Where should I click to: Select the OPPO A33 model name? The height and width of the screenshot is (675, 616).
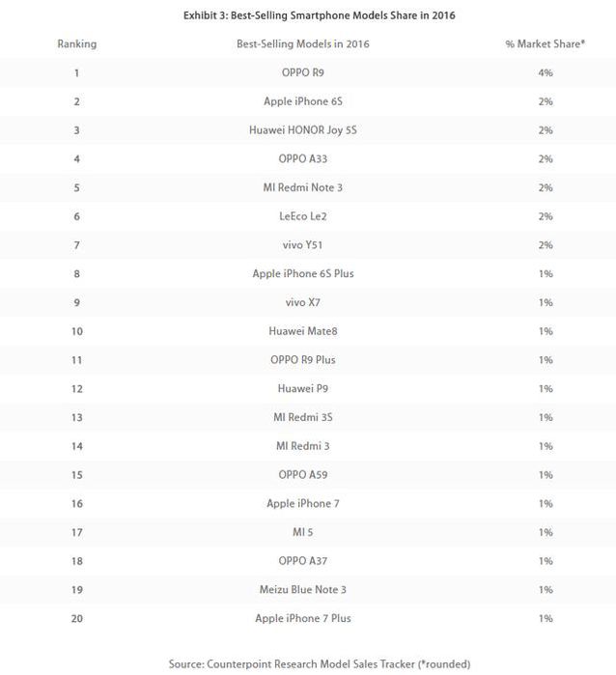tap(303, 158)
